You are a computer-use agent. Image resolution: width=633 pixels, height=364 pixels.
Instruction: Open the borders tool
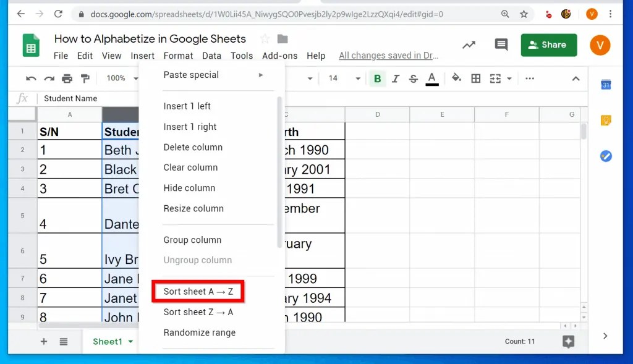click(x=476, y=78)
